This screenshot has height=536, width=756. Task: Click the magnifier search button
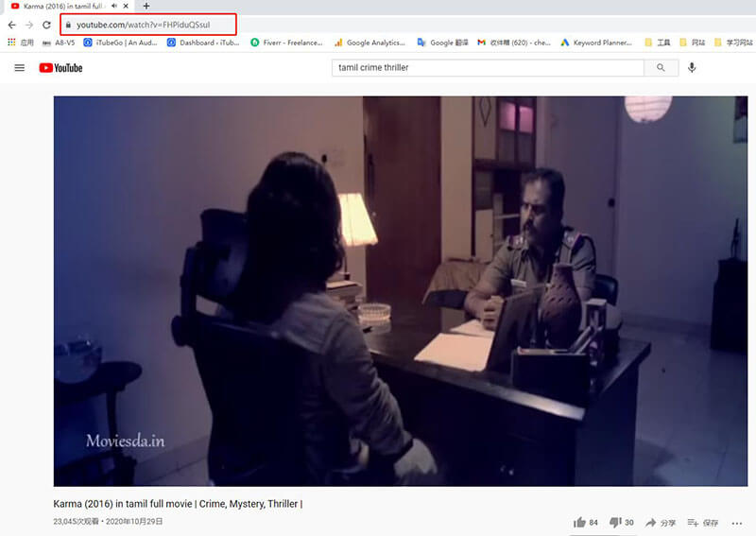(661, 68)
